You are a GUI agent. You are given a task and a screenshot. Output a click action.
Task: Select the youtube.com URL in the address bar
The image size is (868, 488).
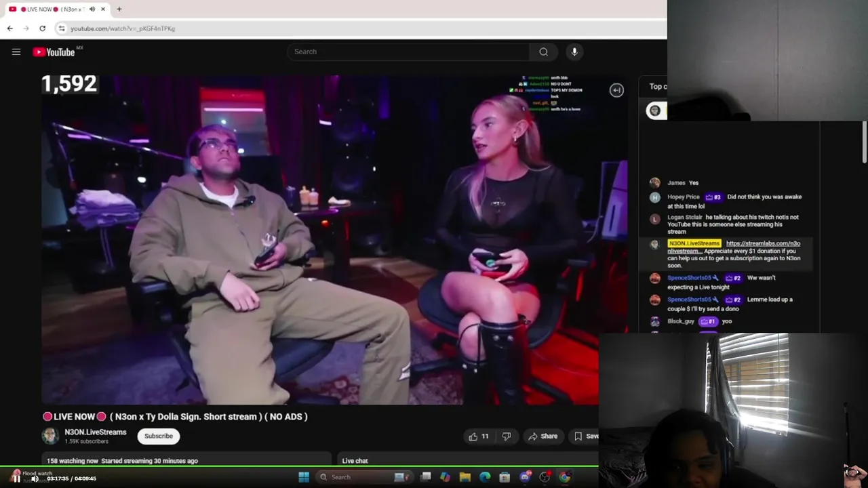pos(123,28)
